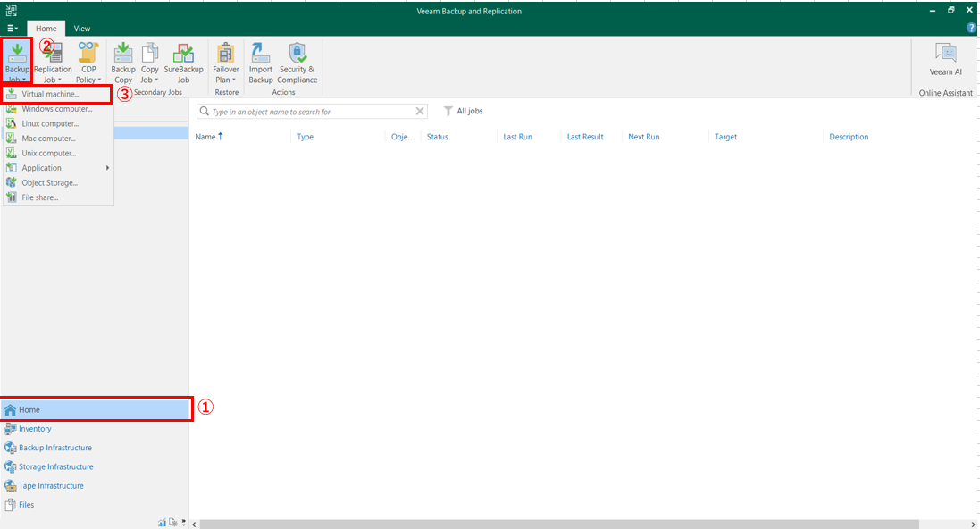The width and height of the screenshot is (980, 529).
Task: Sort jobs by Name column
Action: (x=209, y=137)
